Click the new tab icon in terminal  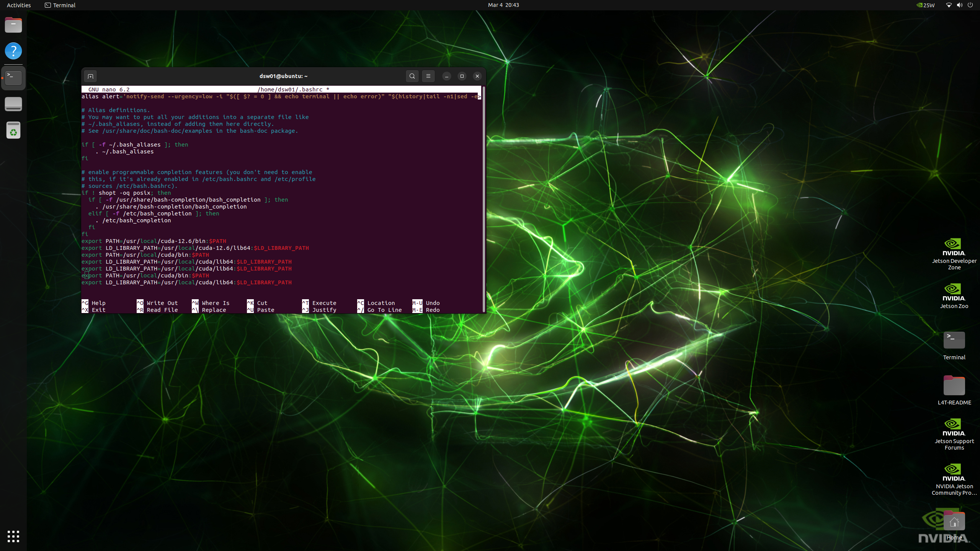(x=90, y=76)
